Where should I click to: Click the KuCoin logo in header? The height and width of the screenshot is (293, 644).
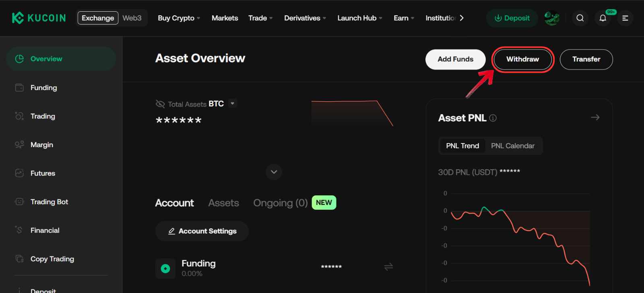point(39,18)
